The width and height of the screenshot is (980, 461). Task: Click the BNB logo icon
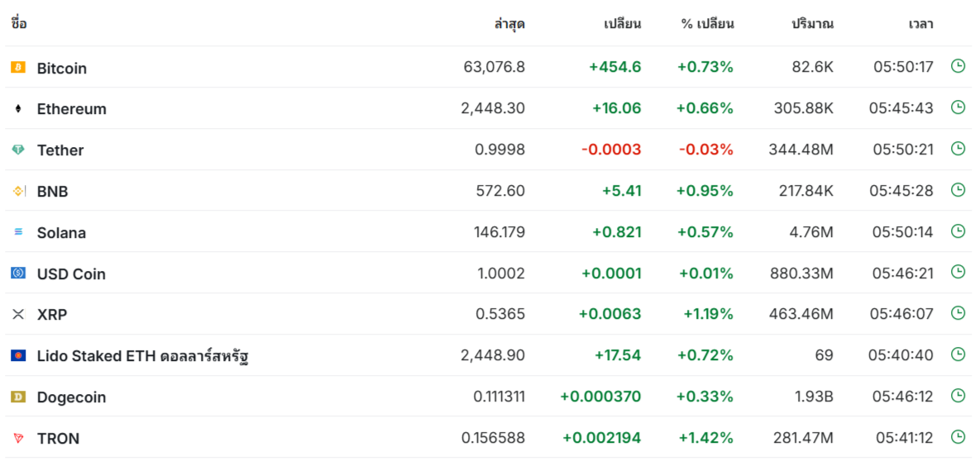[x=18, y=191]
